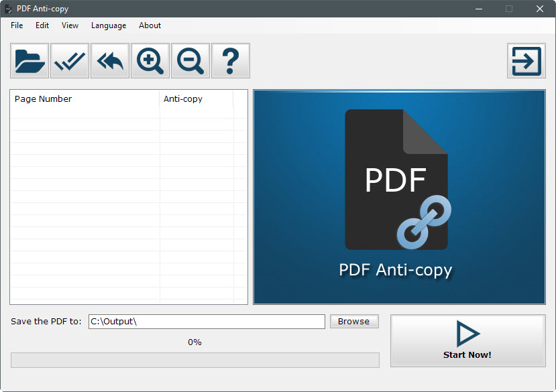Zoom in with the magnifier plus icon

click(x=150, y=60)
